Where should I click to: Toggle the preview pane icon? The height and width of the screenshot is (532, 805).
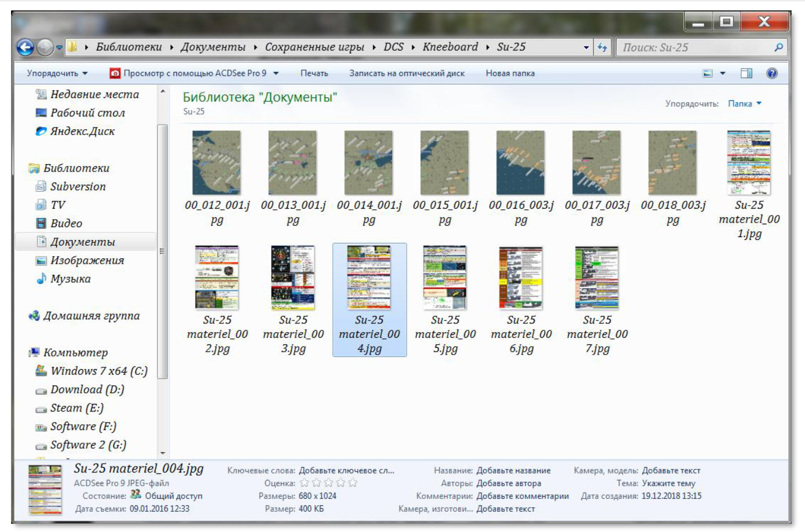pos(746,73)
